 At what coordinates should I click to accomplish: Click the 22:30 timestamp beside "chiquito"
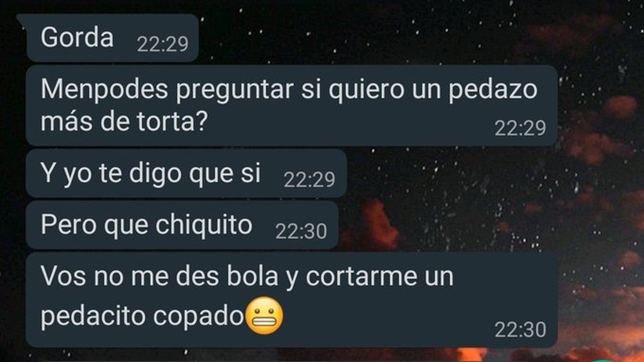pyautogui.click(x=301, y=232)
